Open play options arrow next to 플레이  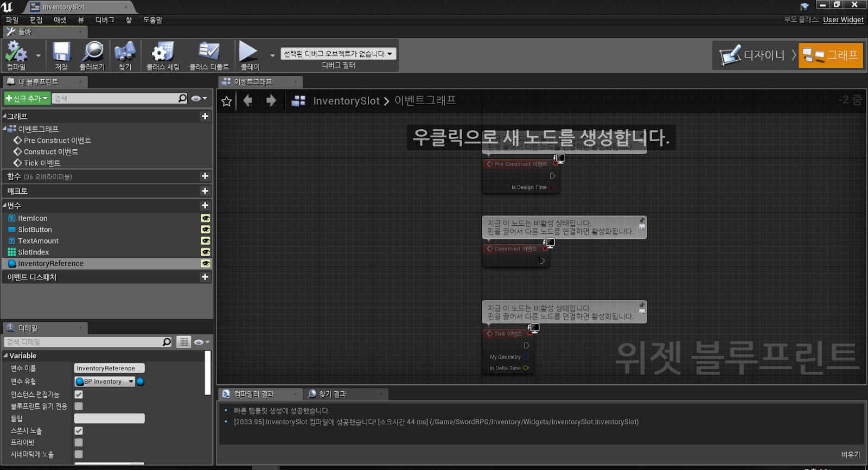272,55
